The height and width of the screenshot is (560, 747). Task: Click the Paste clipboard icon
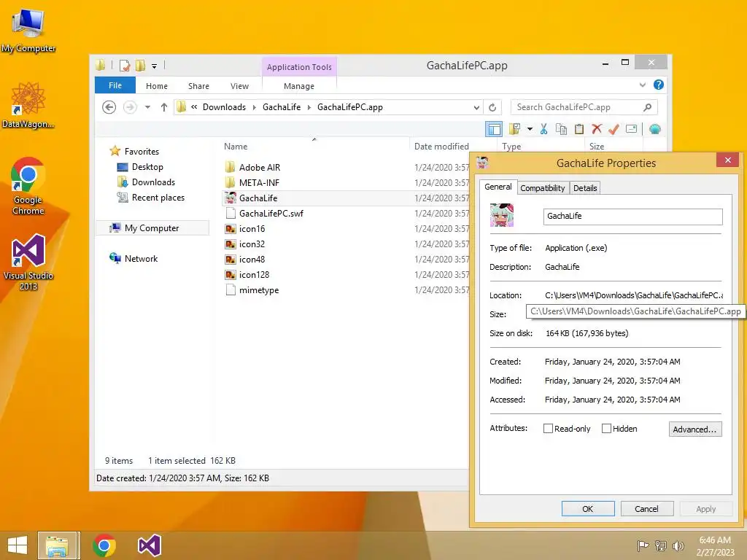coord(578,129)
